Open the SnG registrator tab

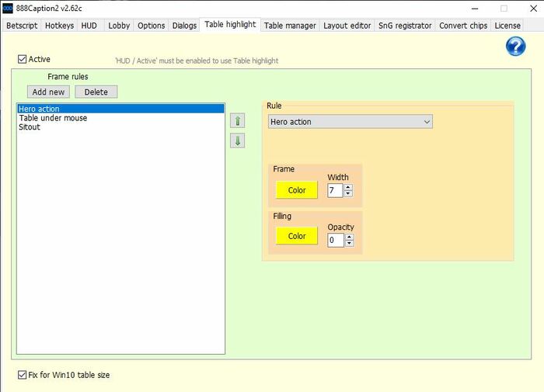[405, 26]
